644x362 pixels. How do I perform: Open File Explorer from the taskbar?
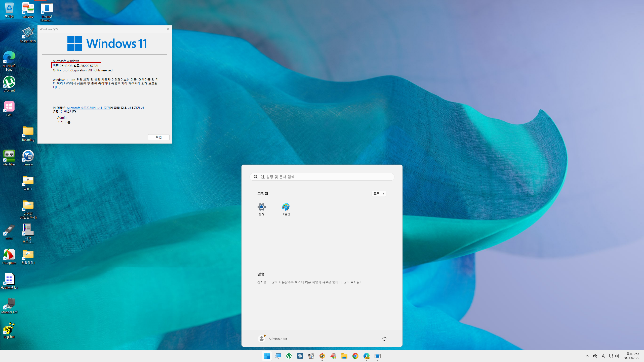344,356
